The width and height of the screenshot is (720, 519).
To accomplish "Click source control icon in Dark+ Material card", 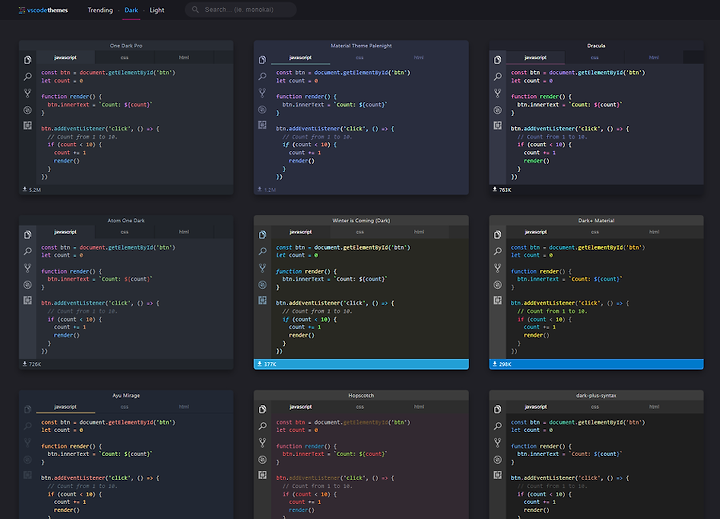I will point(498,268).
